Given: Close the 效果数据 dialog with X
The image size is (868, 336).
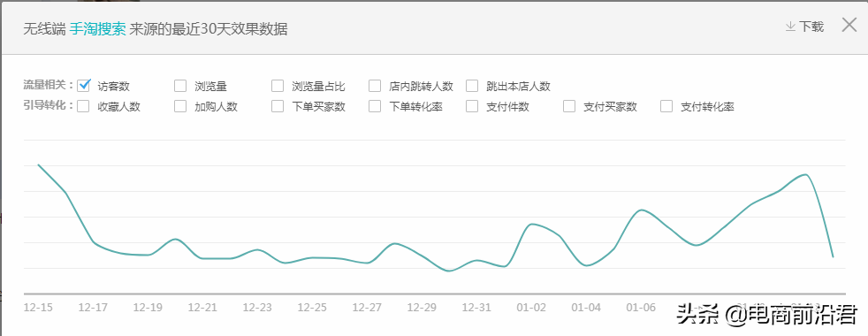Looking at the screenshot, I should (x=849, y=25).
